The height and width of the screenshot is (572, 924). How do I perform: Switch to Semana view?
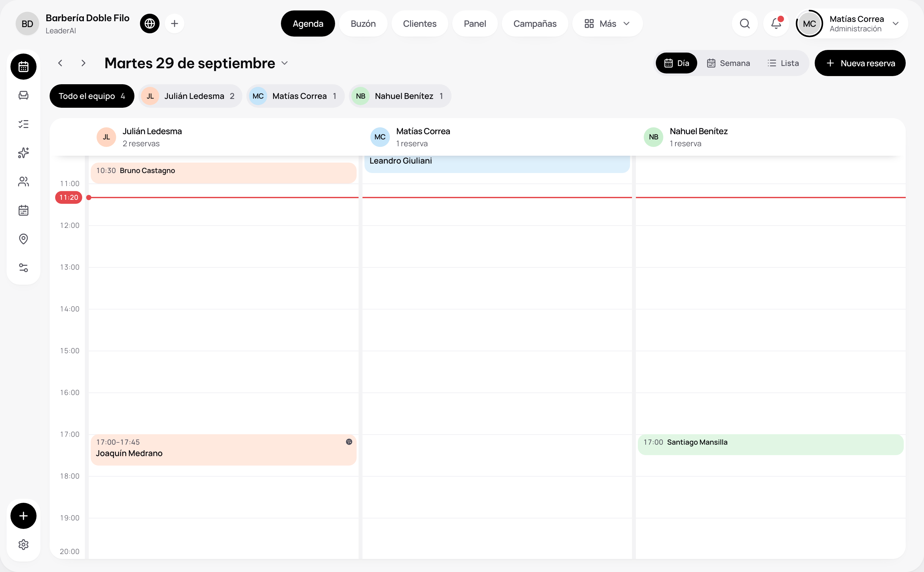pos(728,63)
